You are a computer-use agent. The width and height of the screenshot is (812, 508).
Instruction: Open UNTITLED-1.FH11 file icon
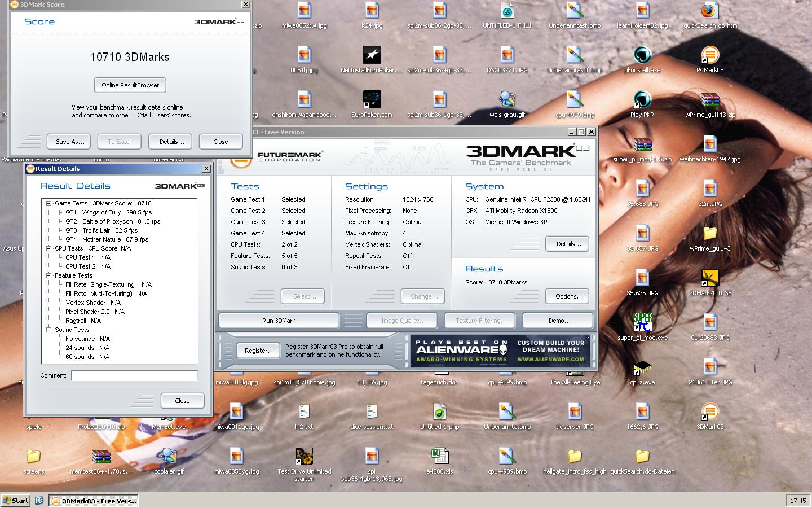(x=507, y=15)
